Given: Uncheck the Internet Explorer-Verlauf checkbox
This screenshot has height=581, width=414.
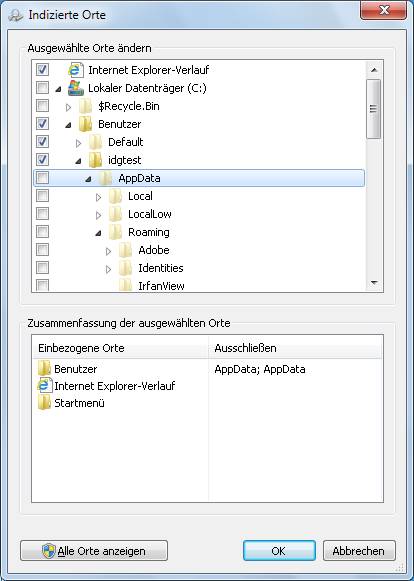Looking at the screenshot, I should (42, 69).
